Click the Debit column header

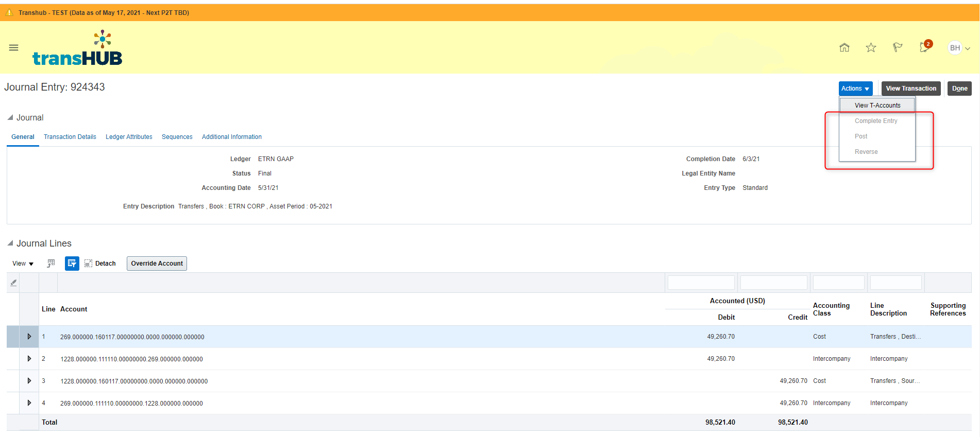pos(726,318)
